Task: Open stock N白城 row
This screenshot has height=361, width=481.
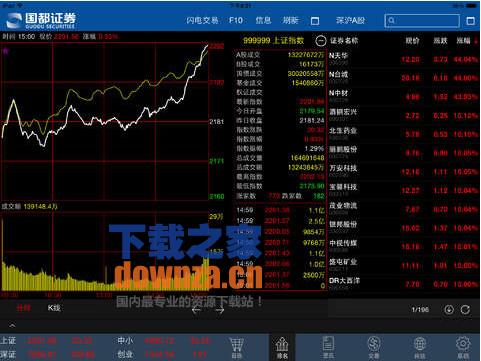Action: [x=403, y=77]
